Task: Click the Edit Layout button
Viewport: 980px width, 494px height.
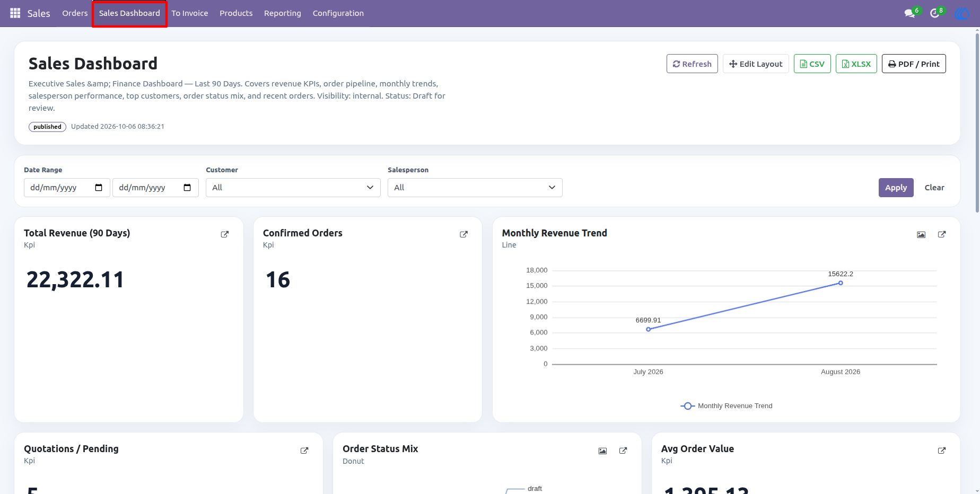Action: pos(756,64)
